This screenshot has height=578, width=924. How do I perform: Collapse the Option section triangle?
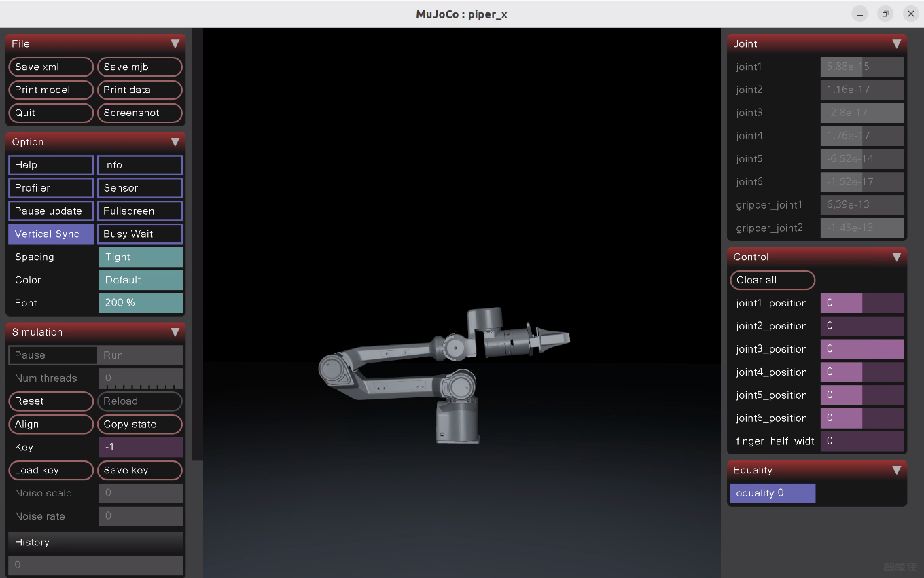pos(175,142)
